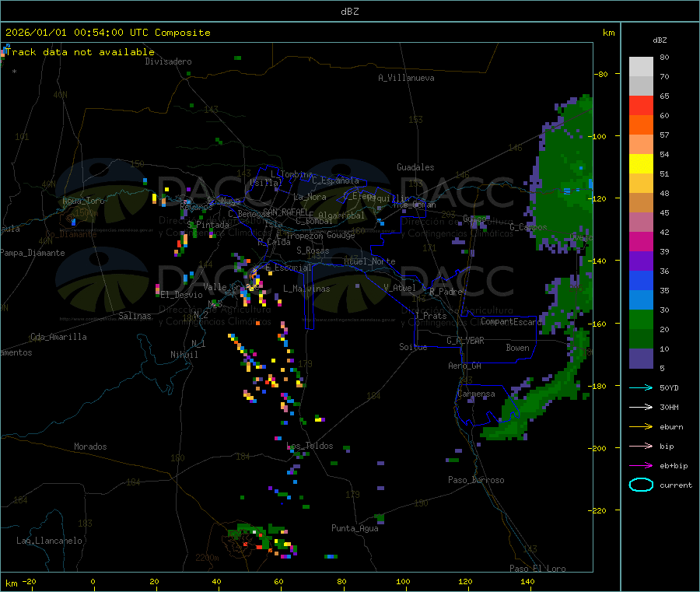This screenshot has height=592, width=700.
Task: Click the El_Desvio map label
Action: [x=182, y=295]
